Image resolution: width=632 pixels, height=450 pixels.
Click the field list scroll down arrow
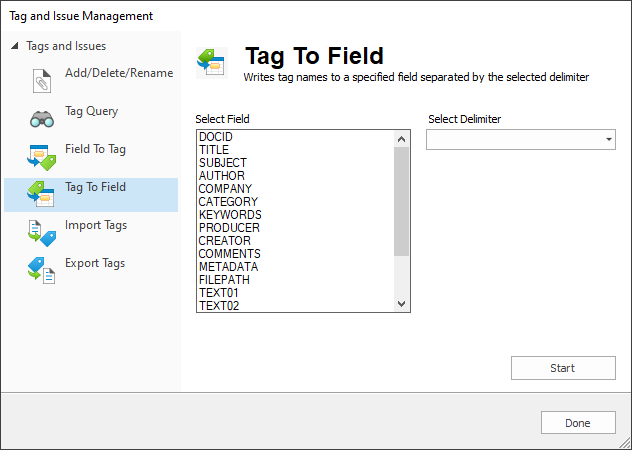pyautogui.click(x=401, y=304)
